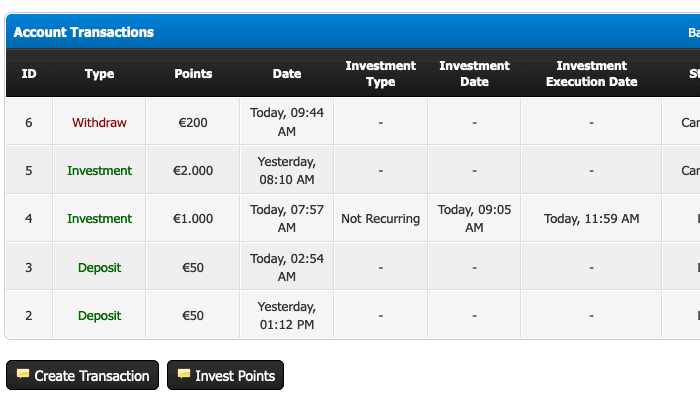Click the Today, 11:59 AM execution date
This screenshot has height=400, width=700.
coord(591,218)
